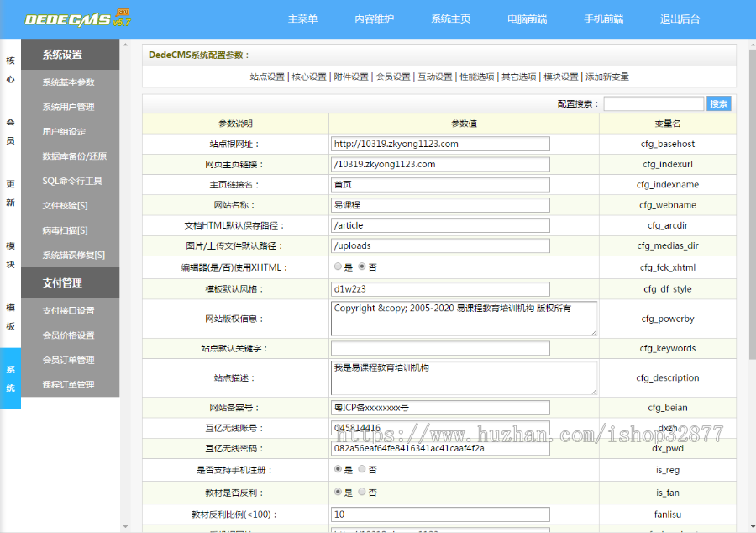Open the 模块 sidebar section

click(x=9, y=252)
